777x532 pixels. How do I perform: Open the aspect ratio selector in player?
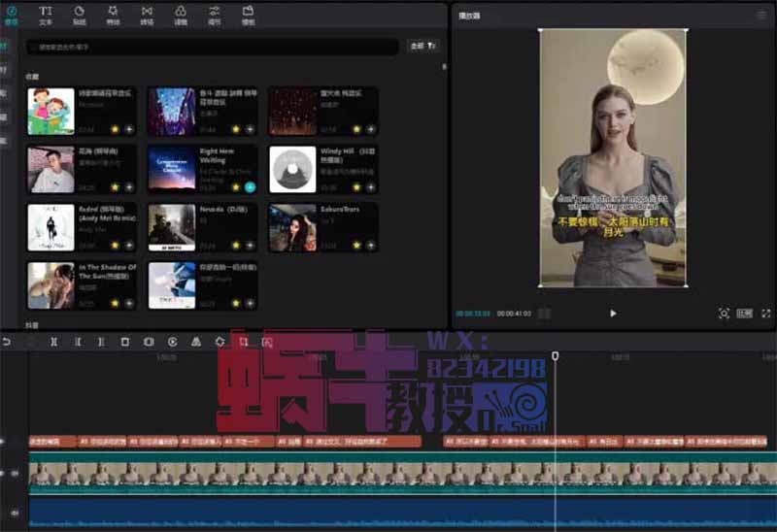pyautogui.click(x=745, y=314)
